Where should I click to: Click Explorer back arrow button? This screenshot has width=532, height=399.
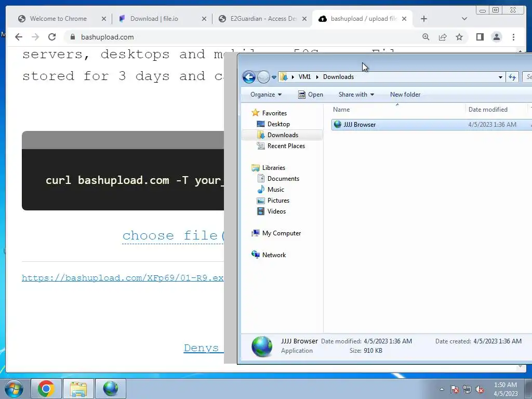(x=249, y=77)
